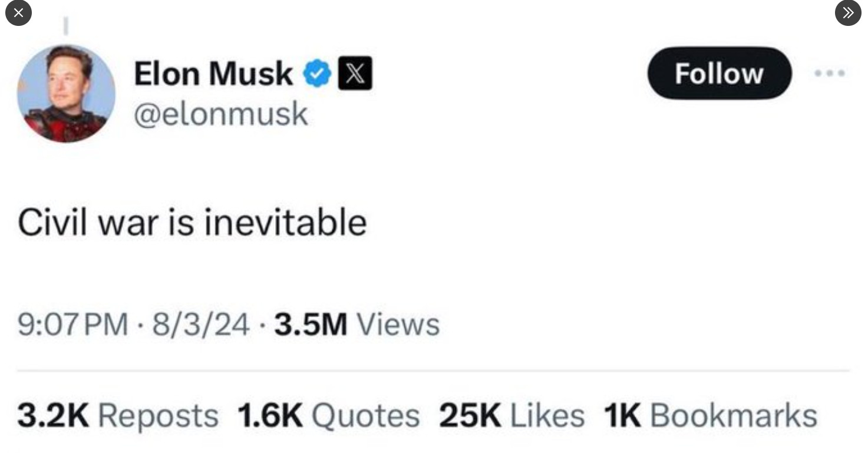Click the 9:07 PM timestamp
Image resolution: width=868 pixels, height=453 pixels.
(x=72, y=325)
